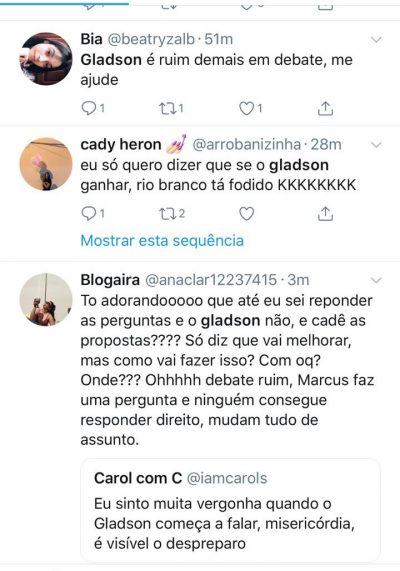Open options chevron on Bia's tweet
Screen dimensions: 400x571
pyautogui.click(x=376, y=39)
